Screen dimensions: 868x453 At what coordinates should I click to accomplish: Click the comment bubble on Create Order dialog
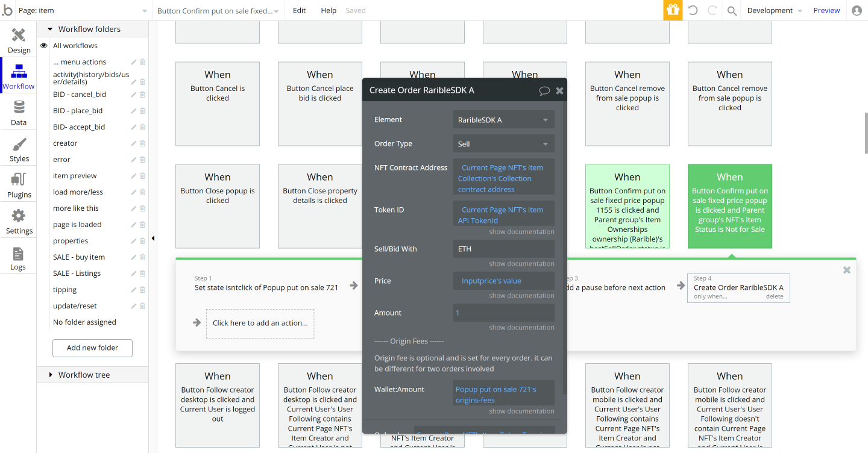pyautogui.click(x=545, y=90)
